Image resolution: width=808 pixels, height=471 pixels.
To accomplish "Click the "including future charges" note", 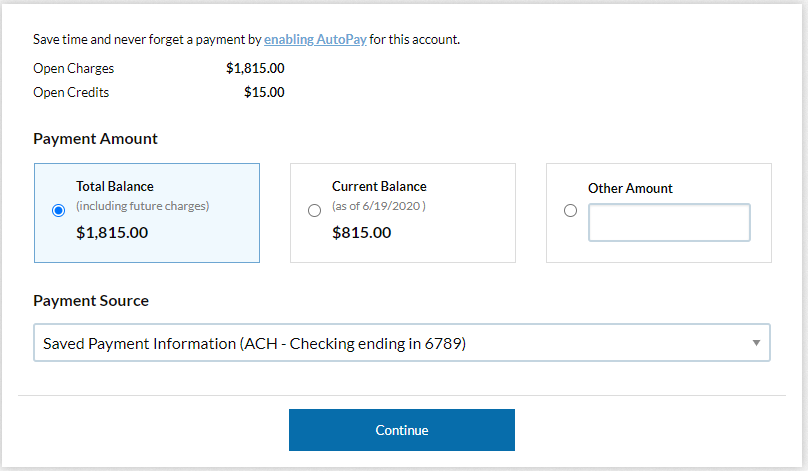I will (143, 206).
